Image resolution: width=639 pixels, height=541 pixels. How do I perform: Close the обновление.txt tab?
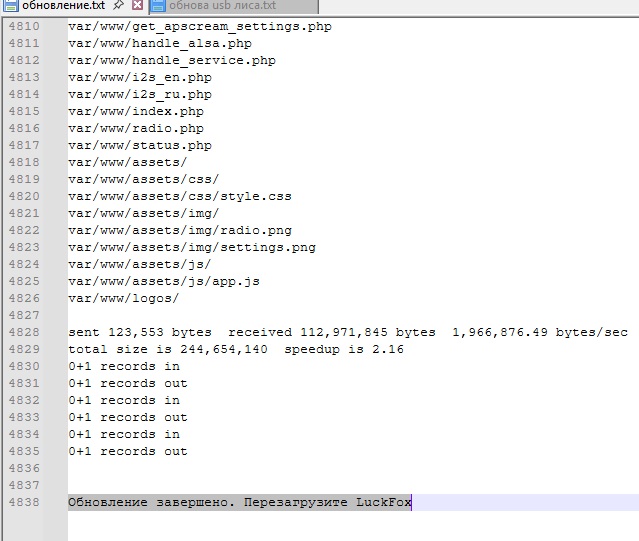(138, 5)
